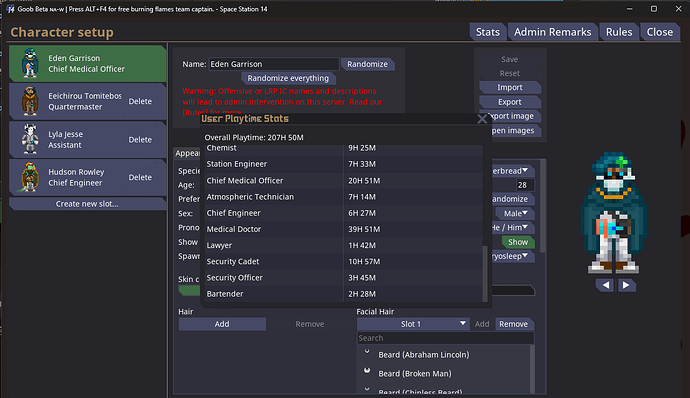The height and width of the screenshot is (398, 690).
Task: Click the Name input field
Action: pos(274,64)
